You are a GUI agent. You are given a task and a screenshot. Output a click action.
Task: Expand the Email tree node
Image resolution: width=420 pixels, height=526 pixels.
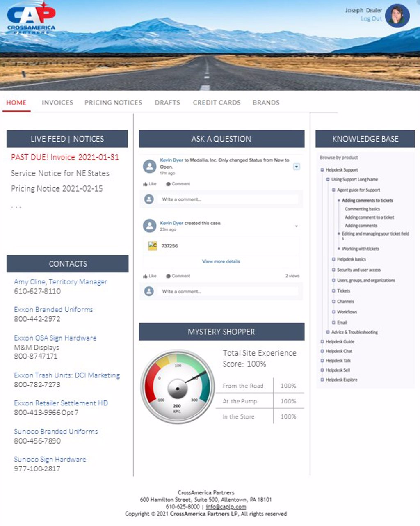tap(334, 322)
